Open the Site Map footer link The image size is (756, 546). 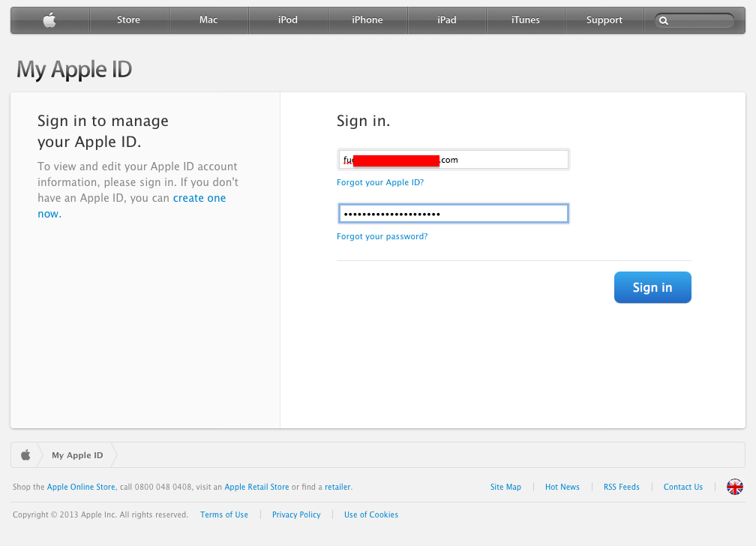pyautogui.click(x=505, y=487)
